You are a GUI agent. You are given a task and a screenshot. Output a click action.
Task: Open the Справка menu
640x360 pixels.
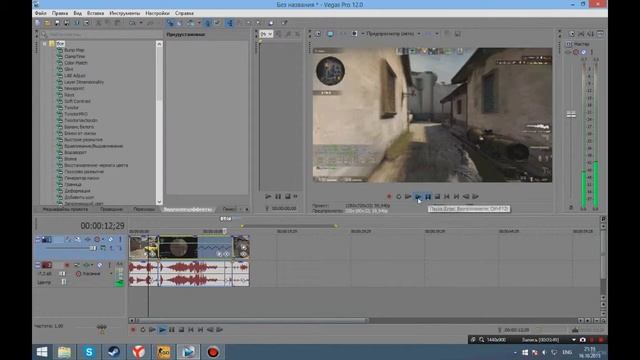[x=184, y=13]
